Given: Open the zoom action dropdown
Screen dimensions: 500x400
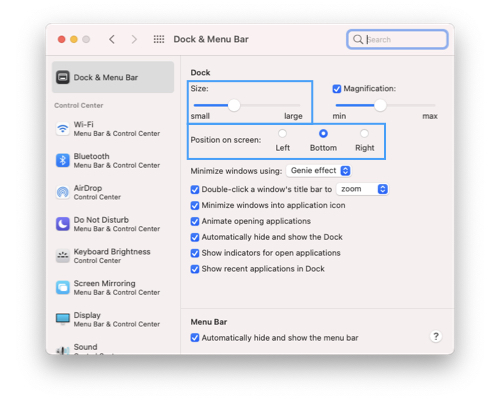Looking at the screenshot, I should pos(363,189).
